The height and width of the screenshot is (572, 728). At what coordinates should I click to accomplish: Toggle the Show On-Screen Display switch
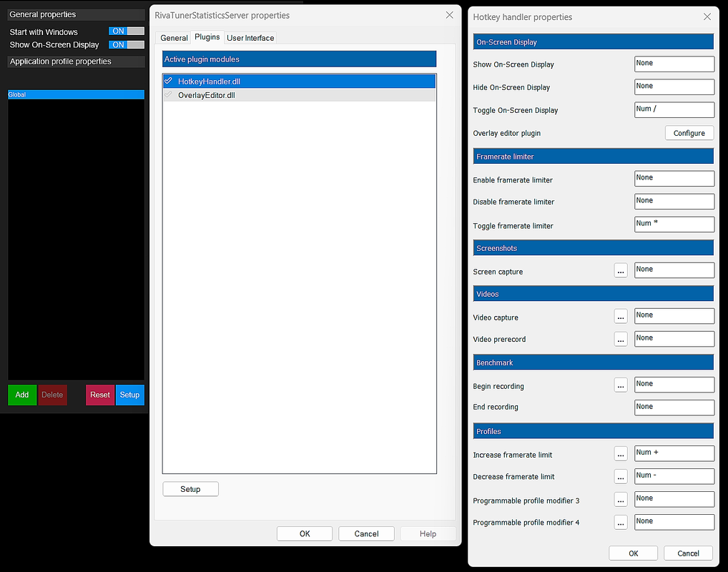(127, 44)
